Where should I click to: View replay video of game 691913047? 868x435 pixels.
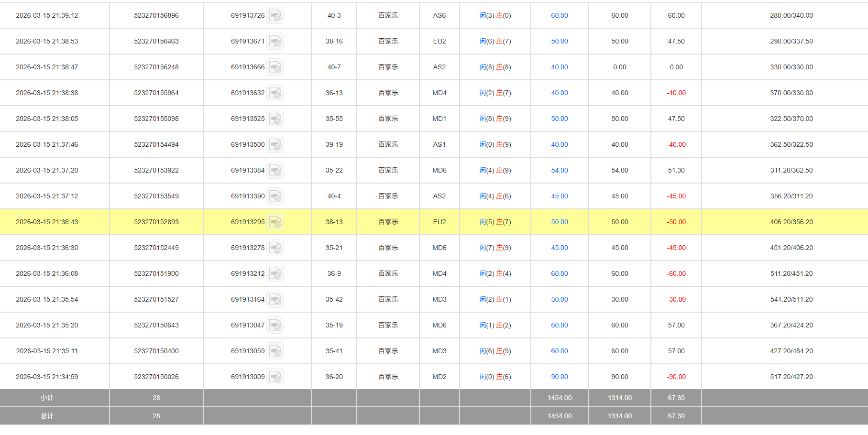(x=275, y=326)
